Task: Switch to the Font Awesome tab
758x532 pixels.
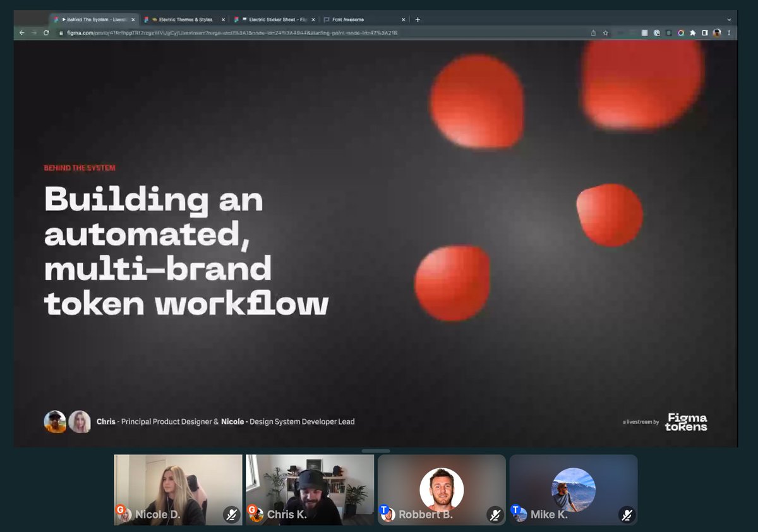Action: [363, 20]
